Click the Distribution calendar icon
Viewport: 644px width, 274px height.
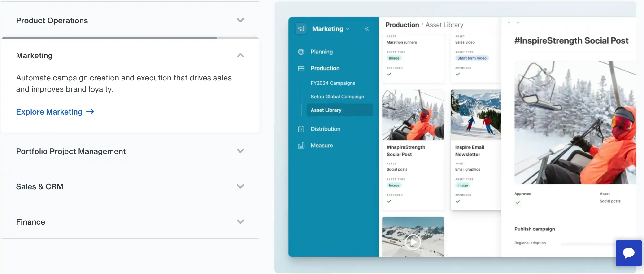[301, 129]
